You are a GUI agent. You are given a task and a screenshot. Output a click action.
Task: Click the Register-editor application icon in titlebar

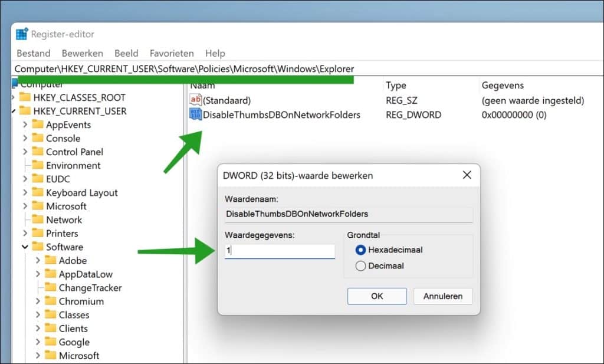tap(22, 34)
